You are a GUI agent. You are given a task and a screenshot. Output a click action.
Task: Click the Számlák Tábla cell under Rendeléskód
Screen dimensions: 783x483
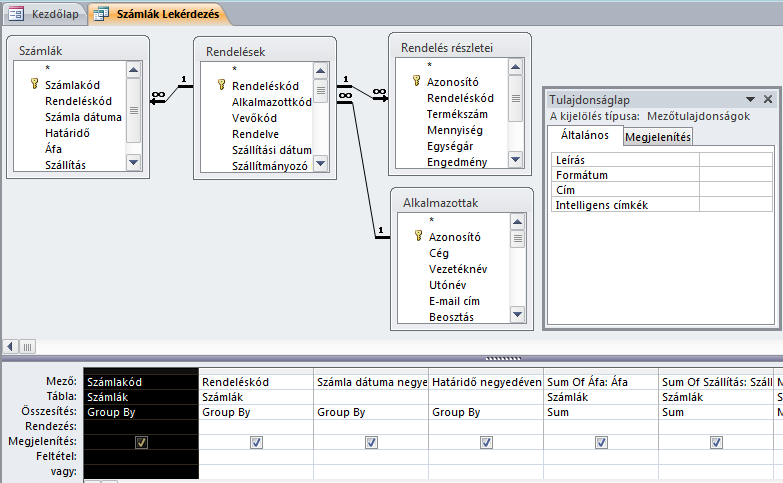[x=256, y=397]
